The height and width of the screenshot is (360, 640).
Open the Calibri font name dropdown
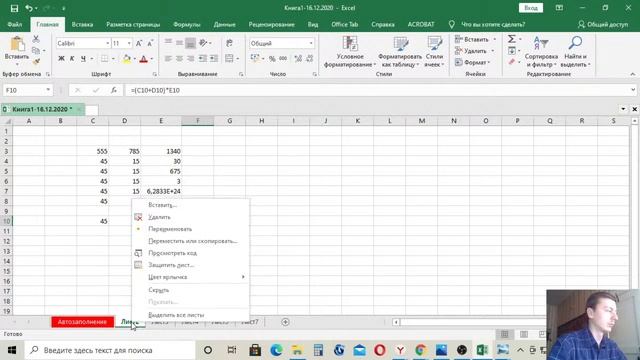pos(108,43)
